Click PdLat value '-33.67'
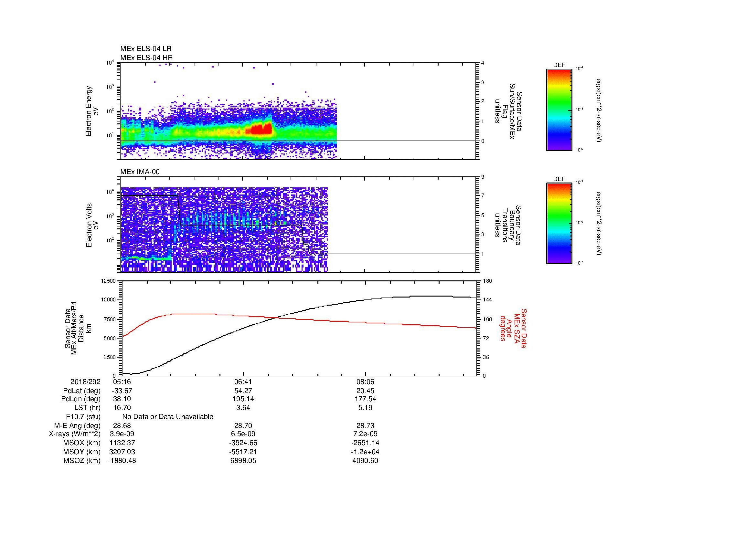Screen dimensions: 756x534 tap(122, 391)
